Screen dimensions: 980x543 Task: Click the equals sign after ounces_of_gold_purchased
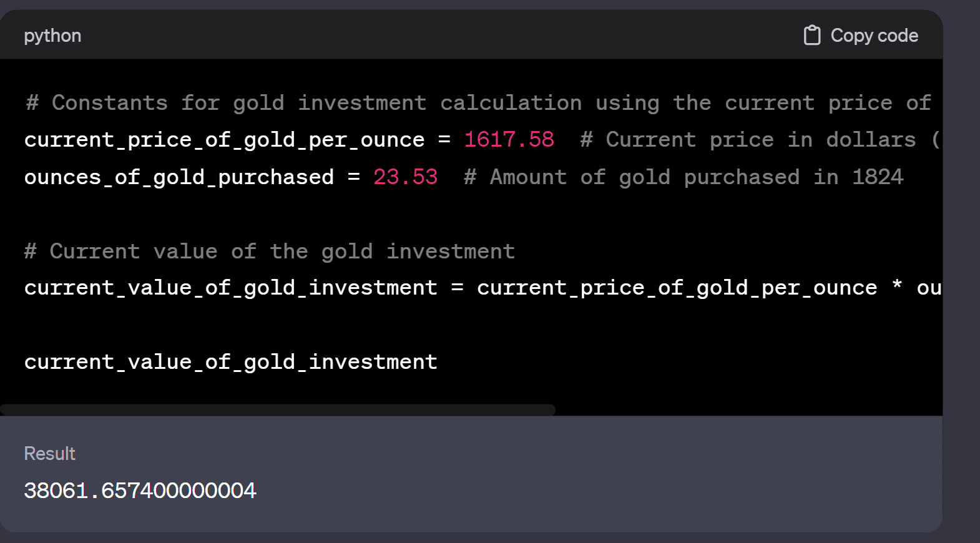[353, 177]
